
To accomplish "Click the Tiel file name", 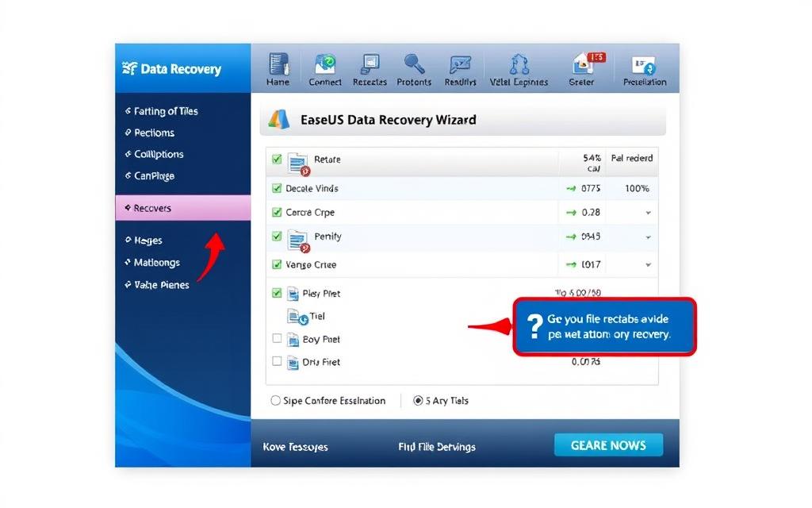I will pos(317,316).
